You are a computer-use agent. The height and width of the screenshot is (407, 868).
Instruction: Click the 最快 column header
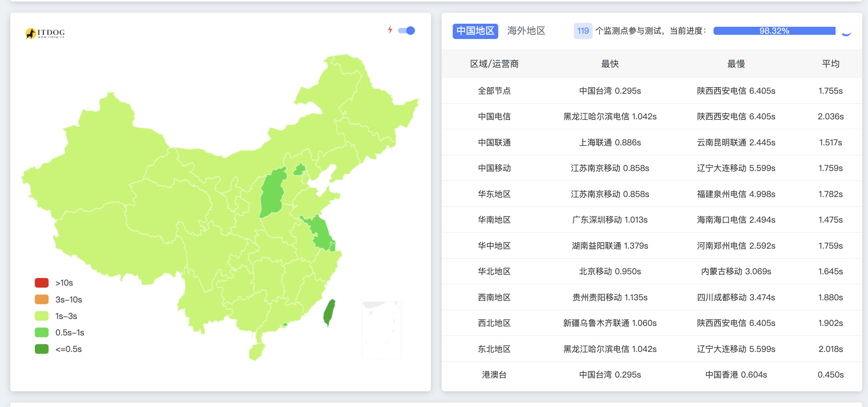pos(610,64)
